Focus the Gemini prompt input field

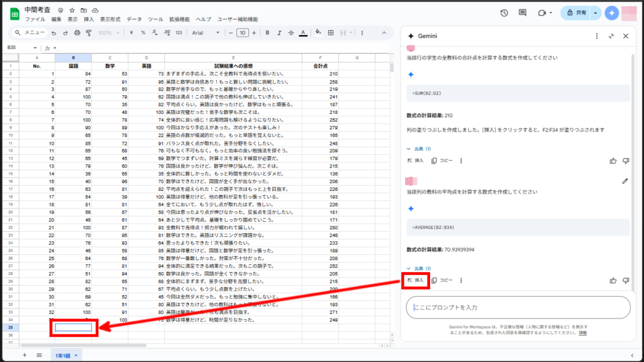(518, 307)
